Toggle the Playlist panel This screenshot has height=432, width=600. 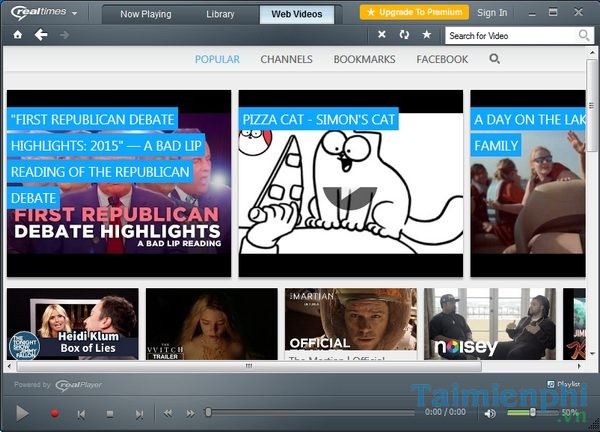click(x=563, y=384)
